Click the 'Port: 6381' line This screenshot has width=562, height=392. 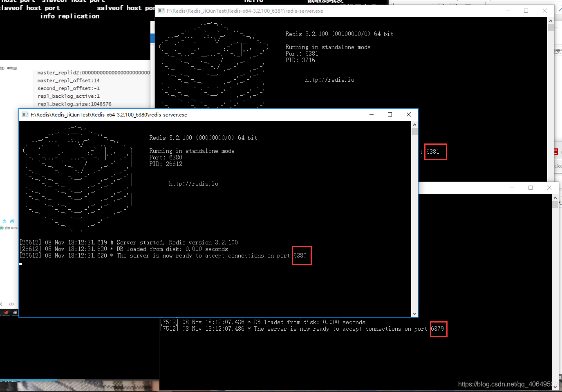click(x=302, y=54)
